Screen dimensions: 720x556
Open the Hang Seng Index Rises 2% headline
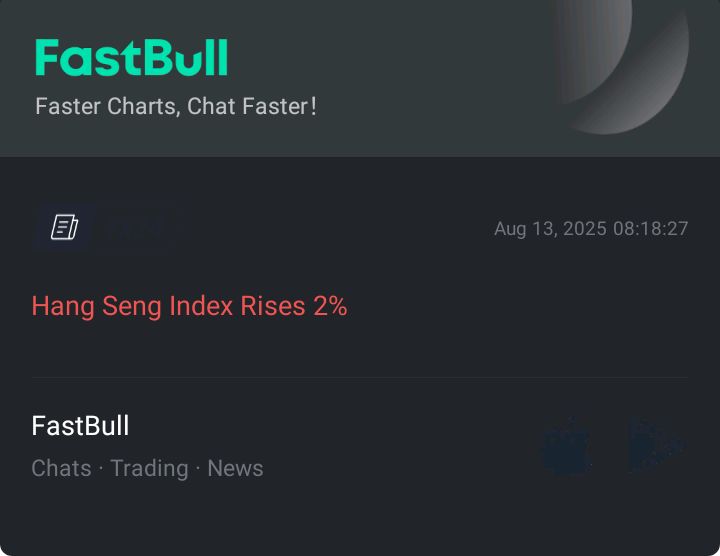(189, 306)
